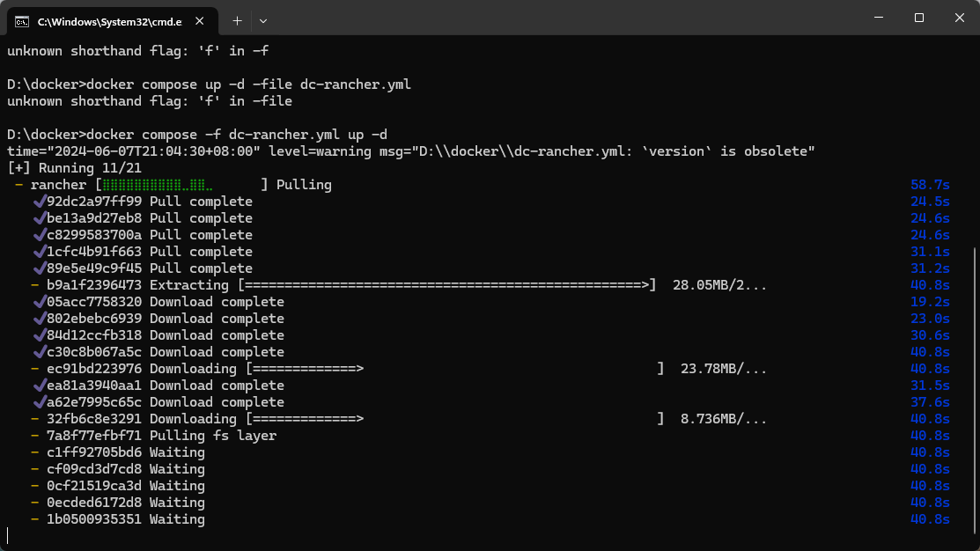
Task: Close the terminal window
Action: tap(960, 18)
